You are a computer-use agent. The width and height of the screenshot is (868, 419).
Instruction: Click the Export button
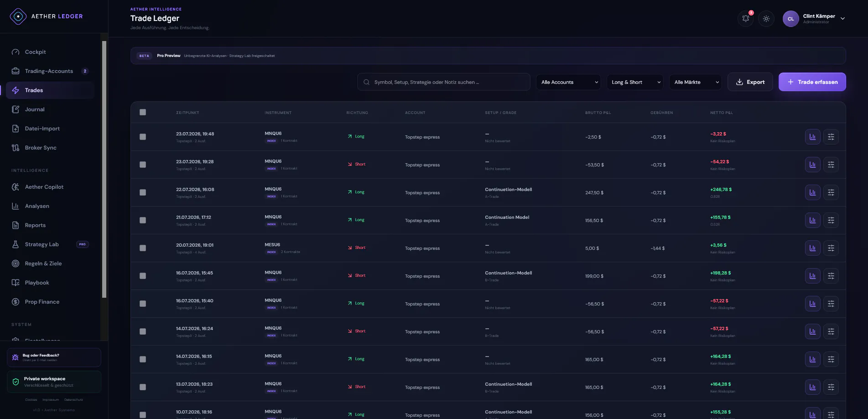[x=750, y=82]
